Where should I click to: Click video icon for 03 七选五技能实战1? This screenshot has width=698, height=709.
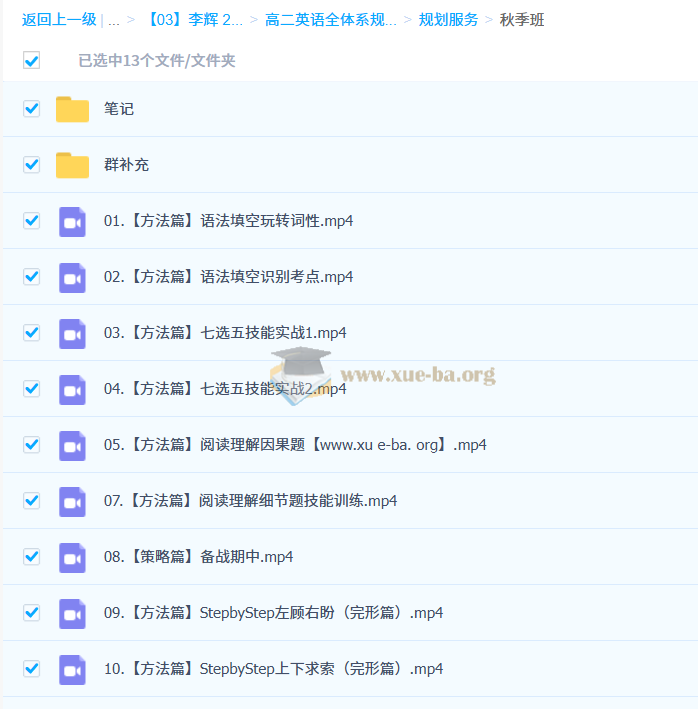coord(72,333)
